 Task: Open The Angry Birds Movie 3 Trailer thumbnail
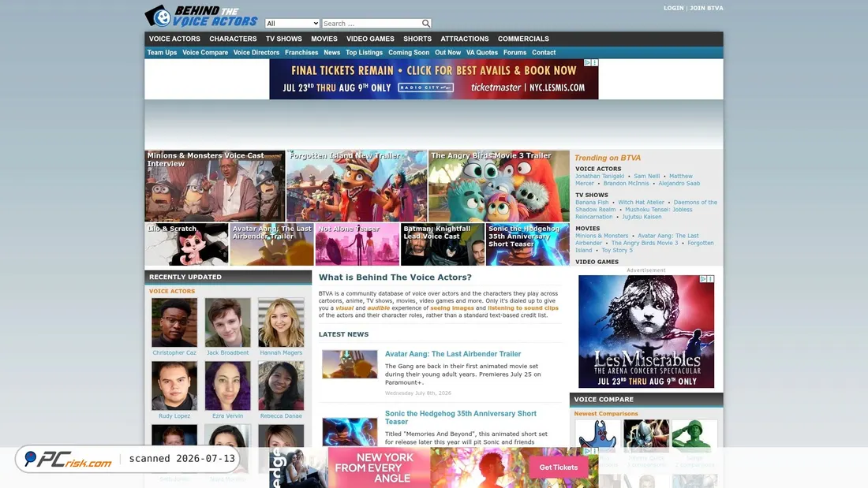point(499,186)
